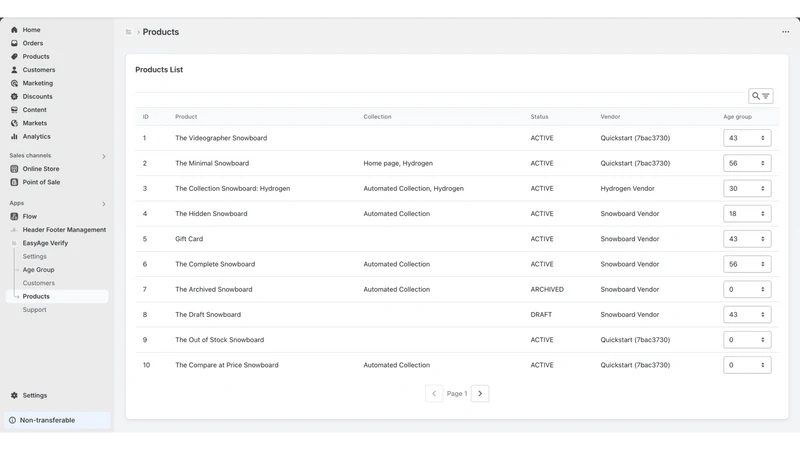Open age group dropdown for The Minimal Snowboard

[747, 163]
